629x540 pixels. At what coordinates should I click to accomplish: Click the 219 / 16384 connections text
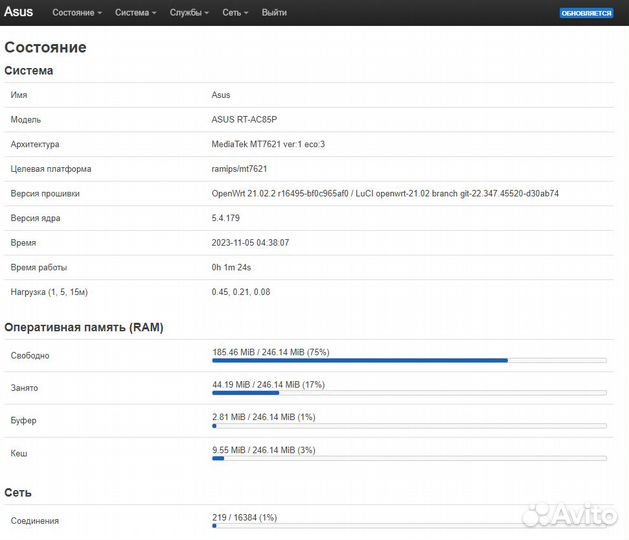245,518
